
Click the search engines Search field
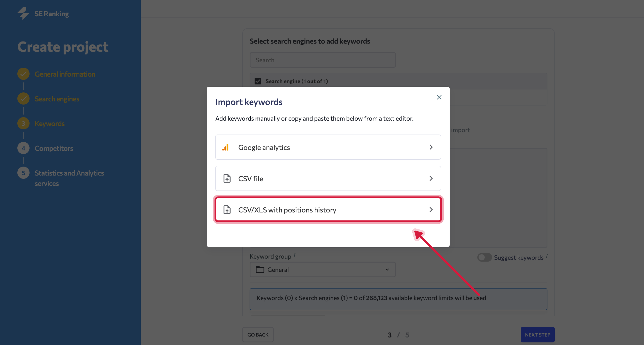coord(322,60)
